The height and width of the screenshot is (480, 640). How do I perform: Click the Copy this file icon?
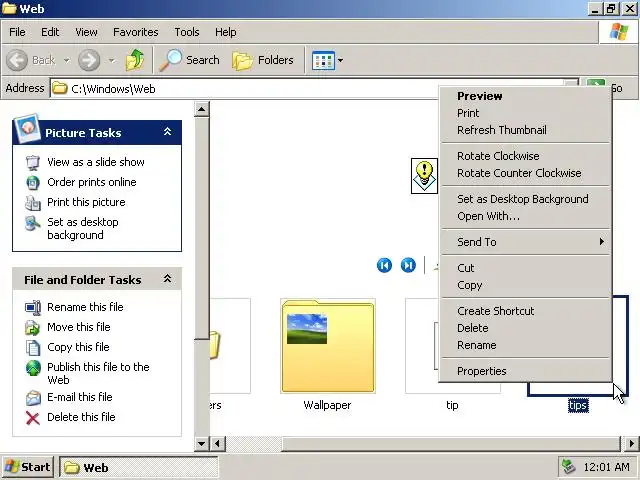click(x=33, y=347)
